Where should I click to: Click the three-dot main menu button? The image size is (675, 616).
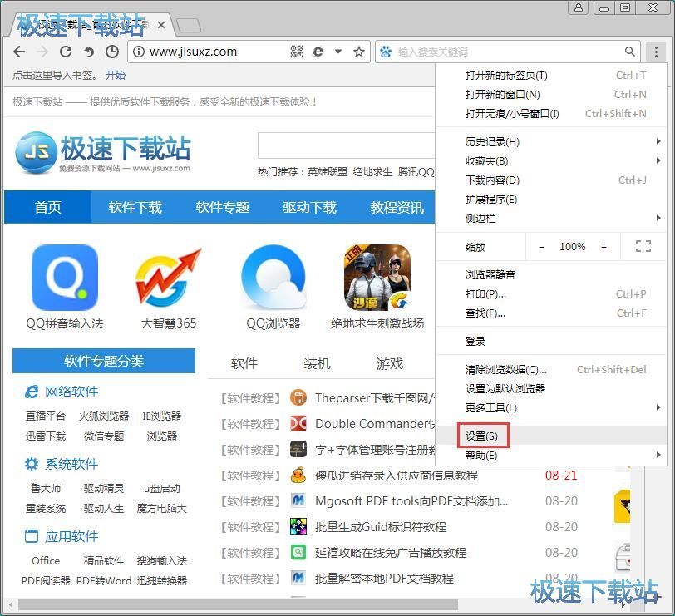coord(656,52)
